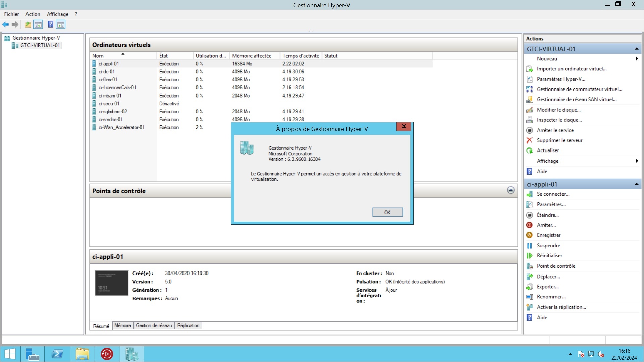Open Paramètres for ci-appli-01
The height and width of the screenshot is (362, 644).
(x=551, y=204)
